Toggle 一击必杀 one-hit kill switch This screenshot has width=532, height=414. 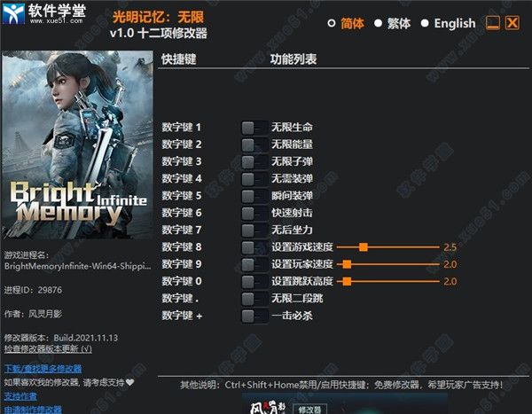click(254, 316)
